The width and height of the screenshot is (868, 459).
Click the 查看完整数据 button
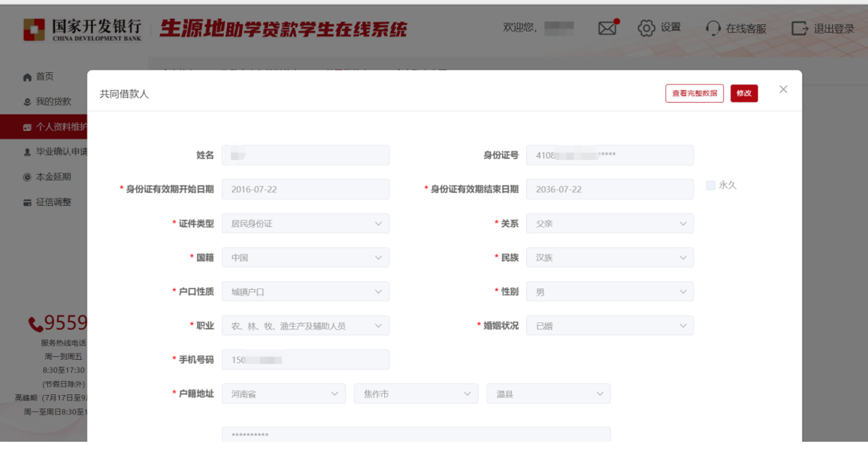pyautogui.click(x=694, y=94)
